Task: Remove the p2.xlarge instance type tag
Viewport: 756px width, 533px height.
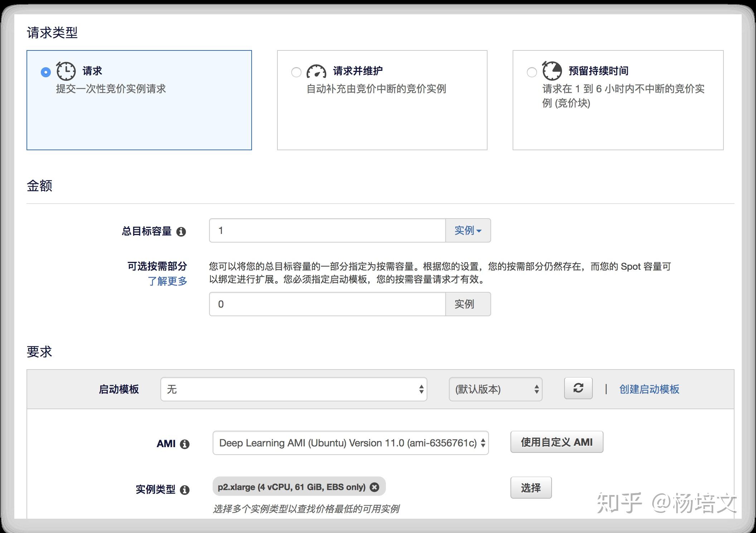Action: [374, 487]
